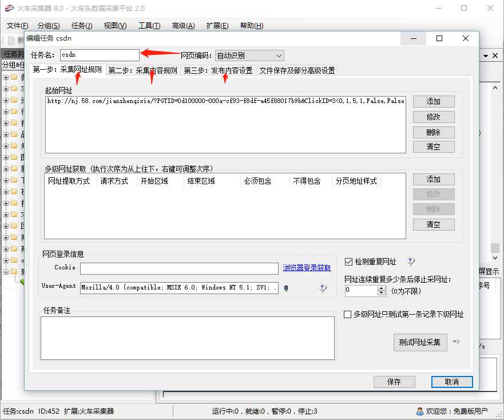Open the 工具(T) menu
The height and width of the screenshot is (420, 504).
(x=149, y=25)
